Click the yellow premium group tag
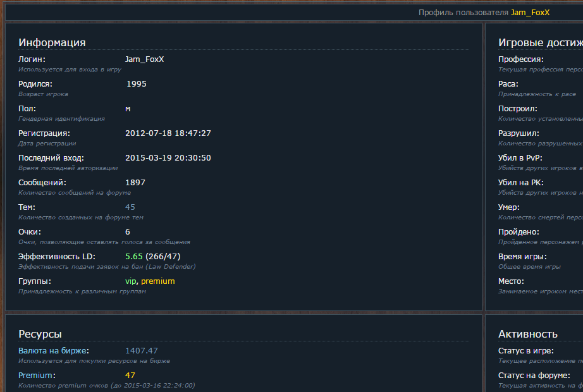 tap(157, 281)
